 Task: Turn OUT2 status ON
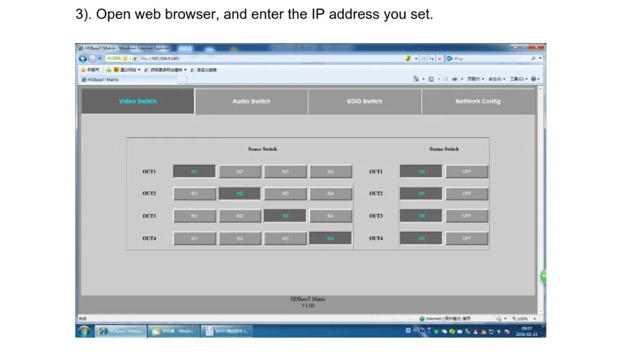click(x=421, y=193)
